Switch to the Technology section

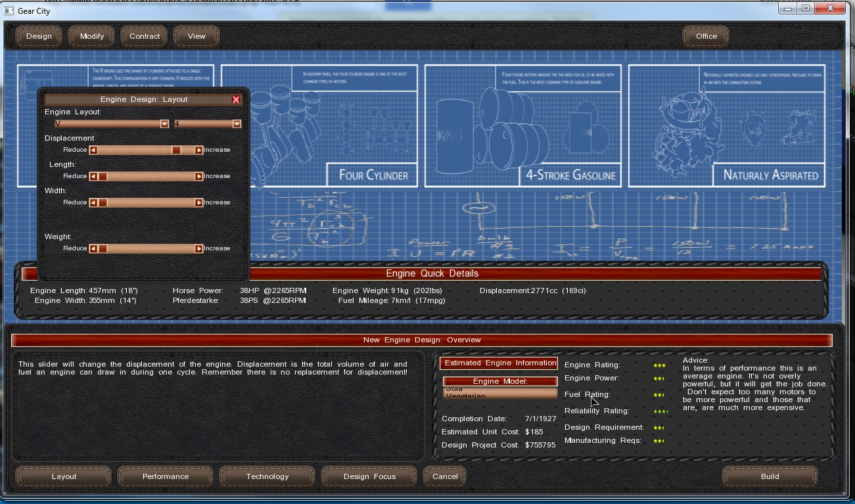coord(267,476)
